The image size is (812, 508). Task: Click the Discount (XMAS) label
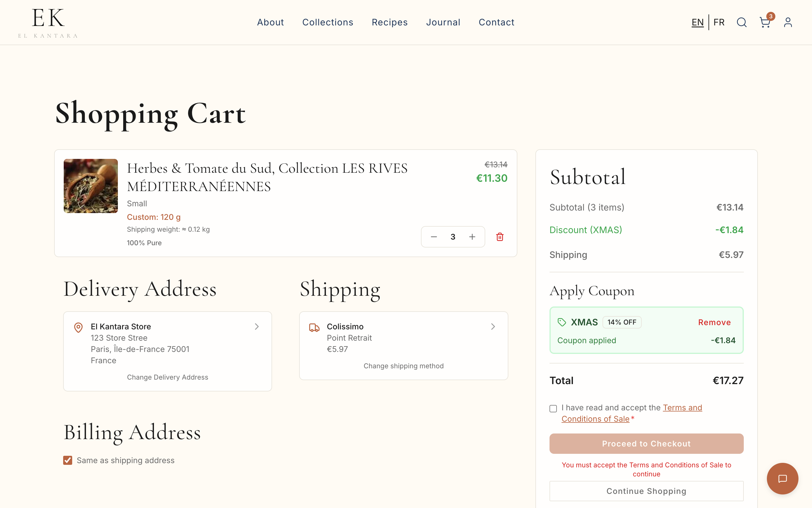(586, 230)
